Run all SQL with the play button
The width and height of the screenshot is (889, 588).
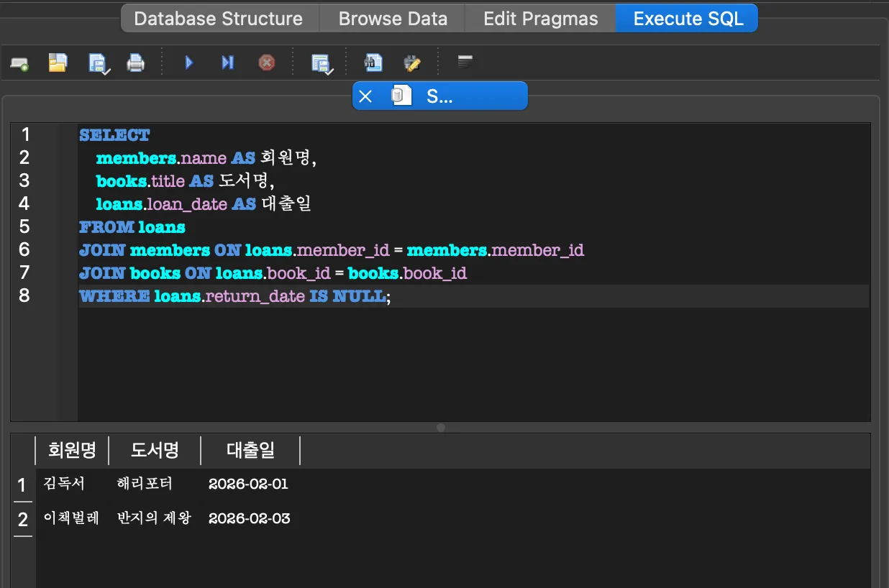tap(189, 63)
